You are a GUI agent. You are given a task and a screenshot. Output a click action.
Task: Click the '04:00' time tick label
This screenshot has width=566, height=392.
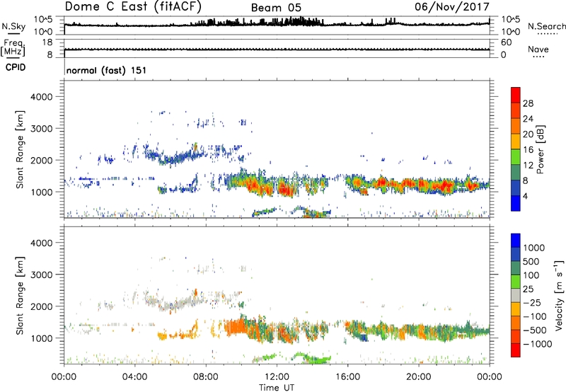click(135, 377)
